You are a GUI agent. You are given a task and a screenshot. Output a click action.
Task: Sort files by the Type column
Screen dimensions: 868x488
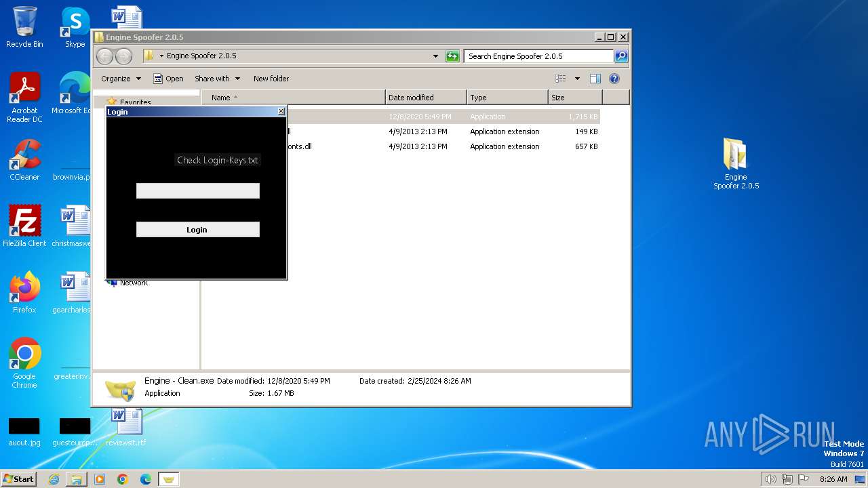pos(507,98)
